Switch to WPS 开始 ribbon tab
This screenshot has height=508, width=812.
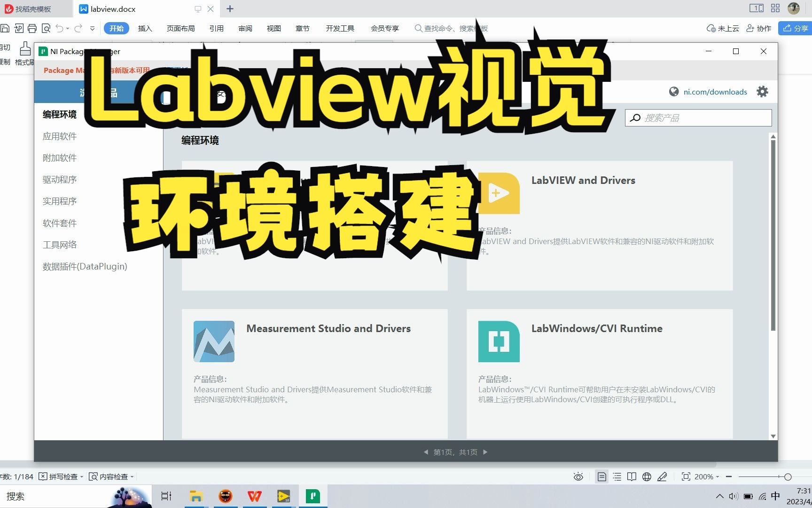[117, 28]
